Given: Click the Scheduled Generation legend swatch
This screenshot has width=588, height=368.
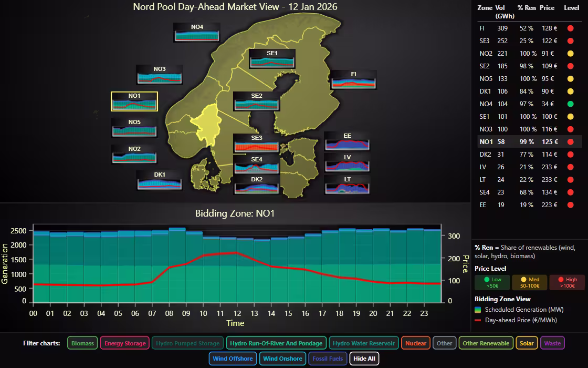Looking at the screenshot, I should (x=478, y=310).
